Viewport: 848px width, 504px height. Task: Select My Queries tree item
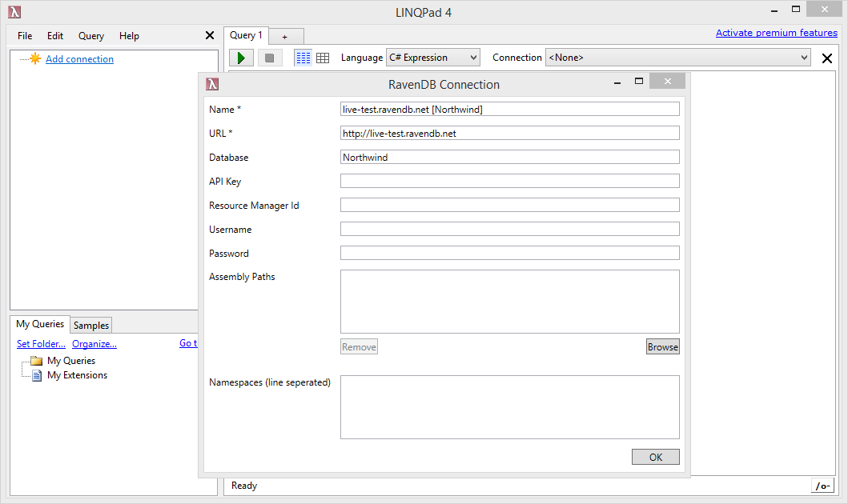(x=70, y=360)
